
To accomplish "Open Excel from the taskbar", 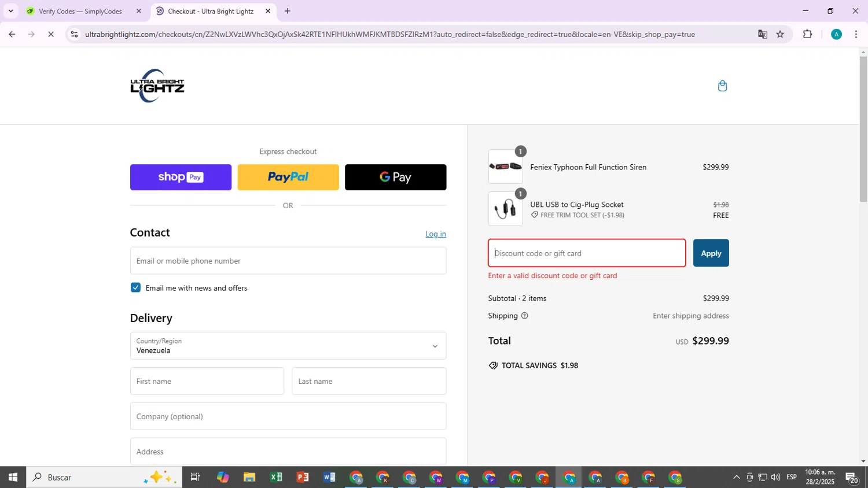I will [x=276, y=478].
